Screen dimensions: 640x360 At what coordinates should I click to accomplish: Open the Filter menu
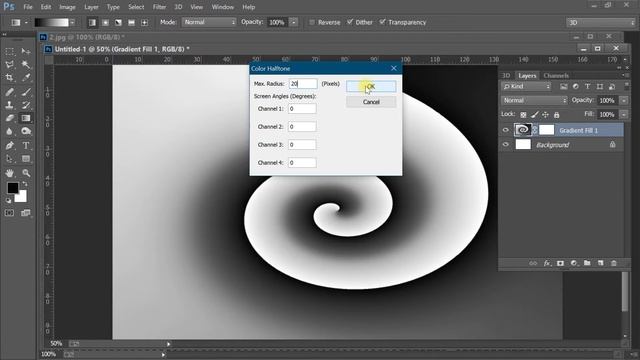(159, 7)
